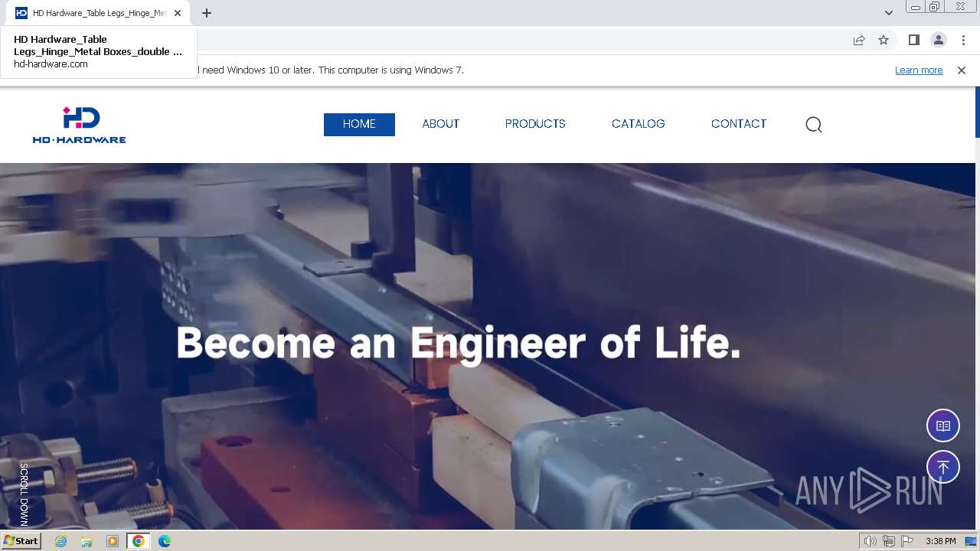Image resolution: width=980 pixels, height=551 pixels.
Task: Toggle the browser side panel
Action: coord(913,40)
